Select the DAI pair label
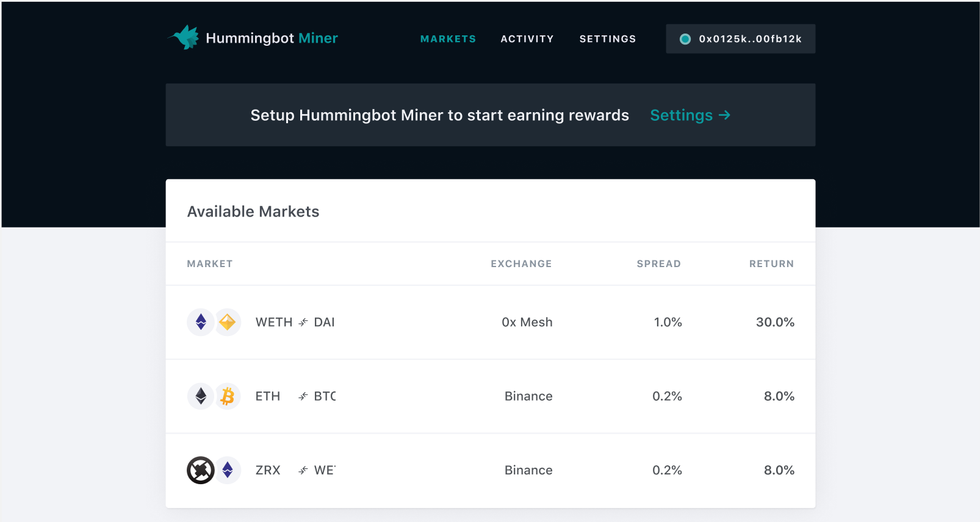Screen dimensions: 980x522 pos(324,322)
